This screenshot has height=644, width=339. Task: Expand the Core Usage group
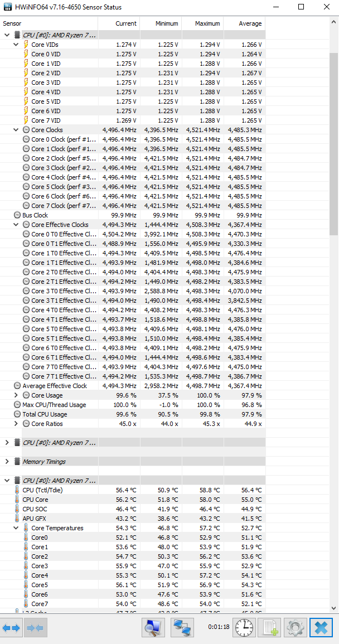16,395
